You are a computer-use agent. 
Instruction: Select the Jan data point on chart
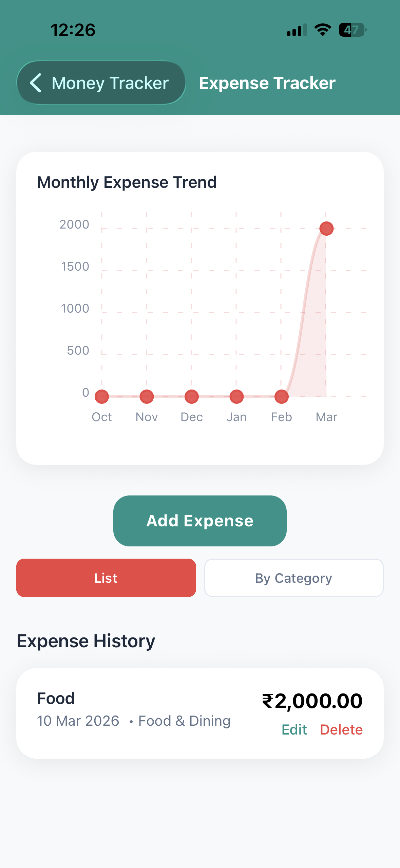pyautogui.click(x=236, y=397)
